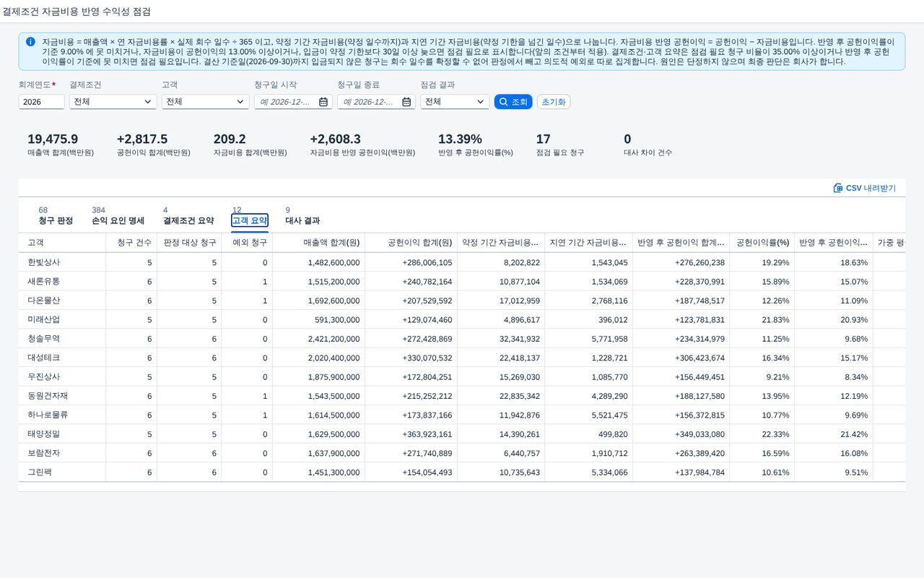Sort by the 매출액 합계(원) column header

[x=331, y=243]
